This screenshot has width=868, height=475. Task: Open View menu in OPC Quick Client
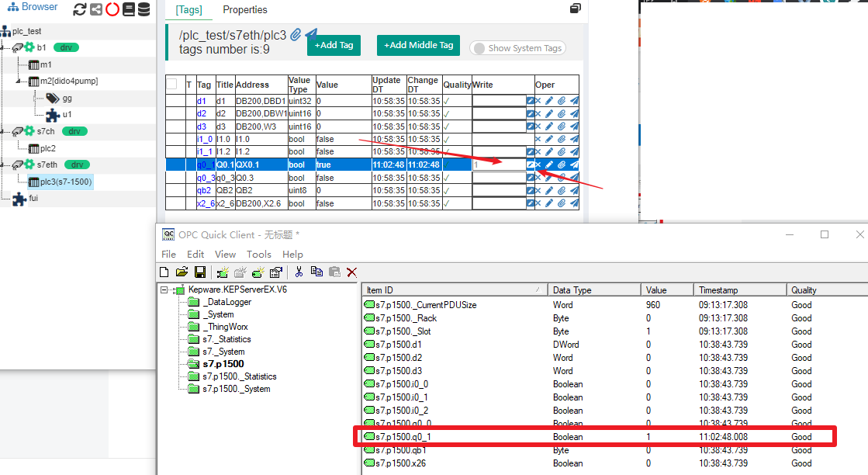(225, 254)
